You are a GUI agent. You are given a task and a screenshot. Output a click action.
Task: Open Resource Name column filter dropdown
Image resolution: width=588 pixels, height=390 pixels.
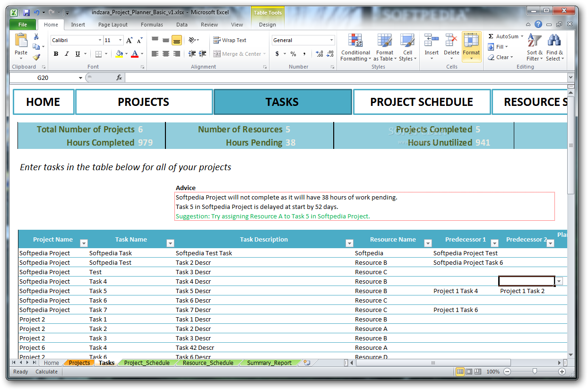428,243
